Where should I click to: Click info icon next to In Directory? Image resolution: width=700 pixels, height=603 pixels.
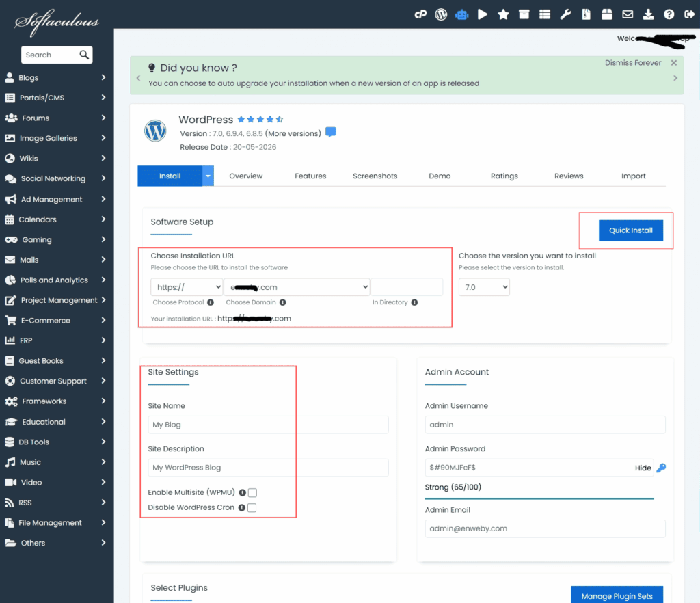pyautogui.click(x=414, y=302)
